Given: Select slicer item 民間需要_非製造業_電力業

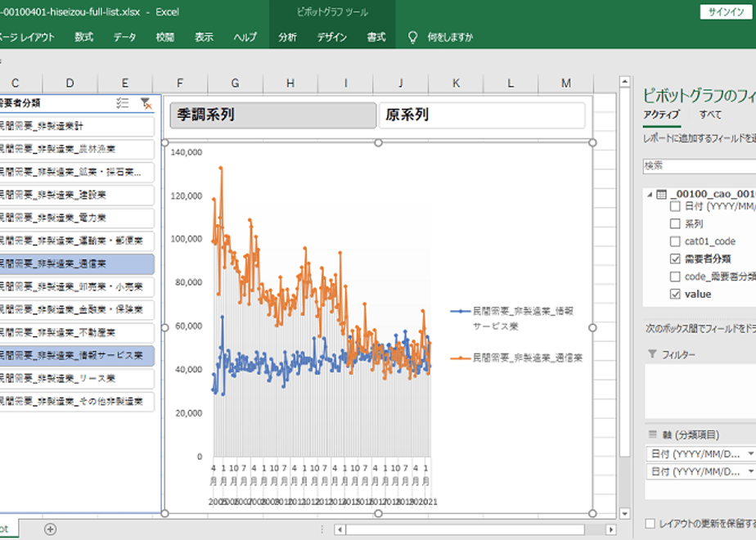Looking at the screenshot, I should point(76,218).
